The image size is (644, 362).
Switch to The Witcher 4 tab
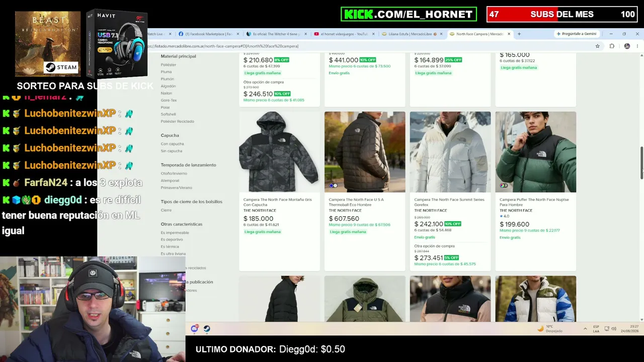point(276,34)
